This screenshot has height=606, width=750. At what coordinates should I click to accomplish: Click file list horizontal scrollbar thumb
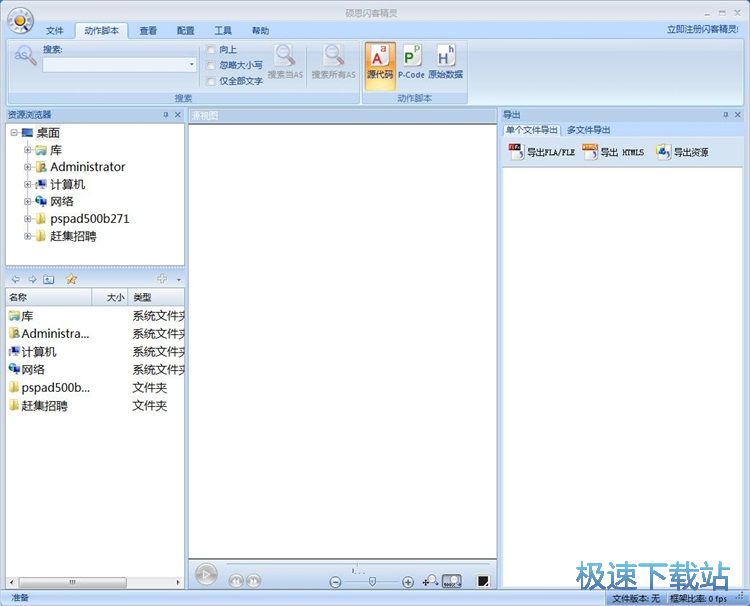[x=73, y=582]
